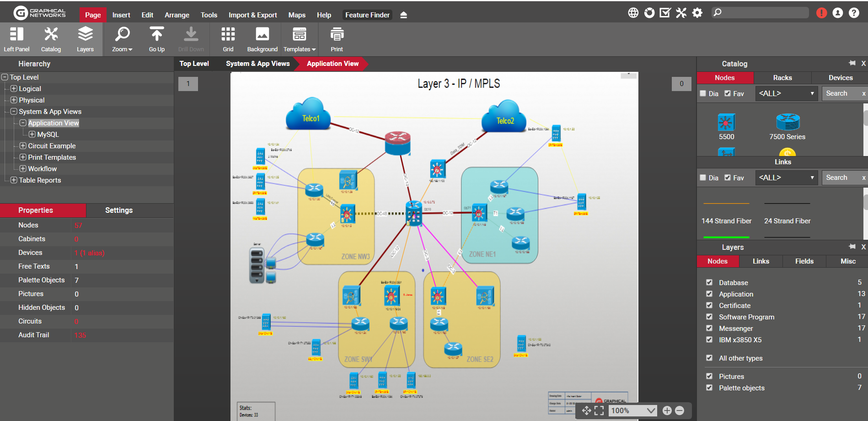The height and width of the screenshot is (421, 868).
Task: Click the Feature Finder button
Action: [367, 15]
